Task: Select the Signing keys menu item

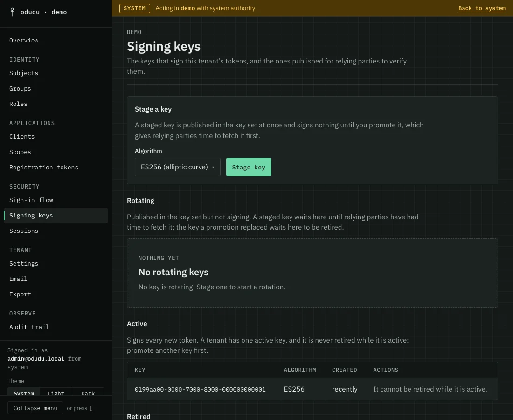Action: [x=56, y=216]
